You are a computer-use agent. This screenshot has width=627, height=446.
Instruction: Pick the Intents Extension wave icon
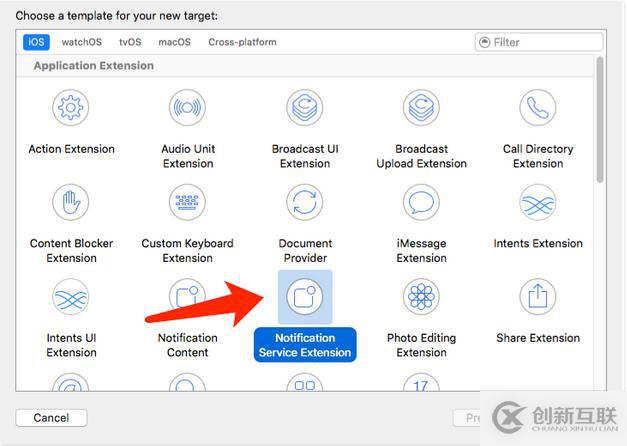pos(538,202)
